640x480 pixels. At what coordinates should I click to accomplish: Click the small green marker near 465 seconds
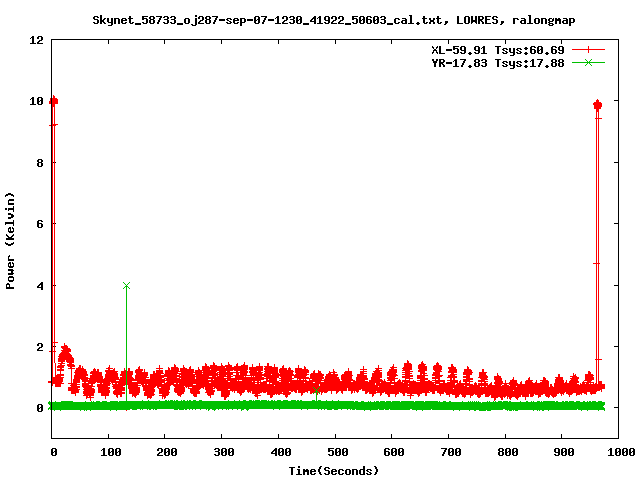coord(316,391)
